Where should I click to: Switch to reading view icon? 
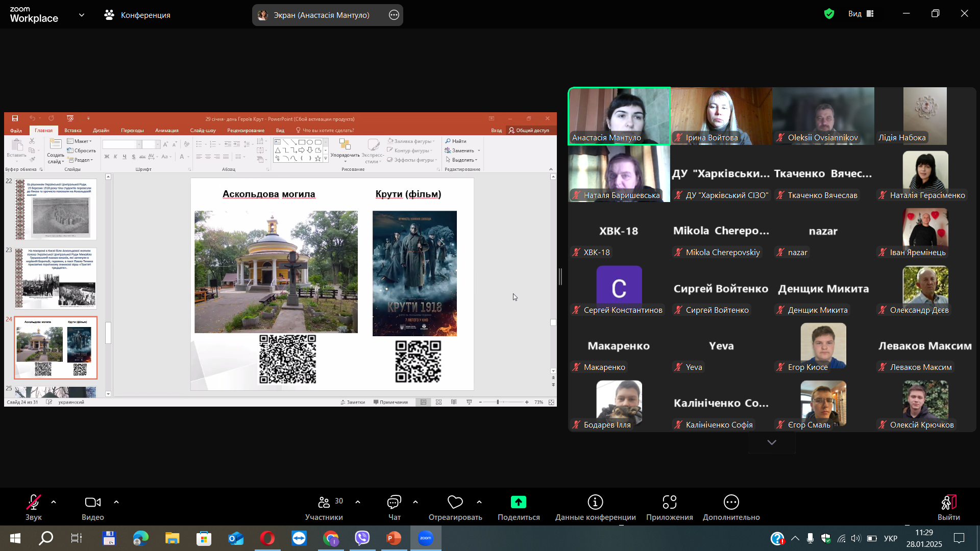click(454, 403)
